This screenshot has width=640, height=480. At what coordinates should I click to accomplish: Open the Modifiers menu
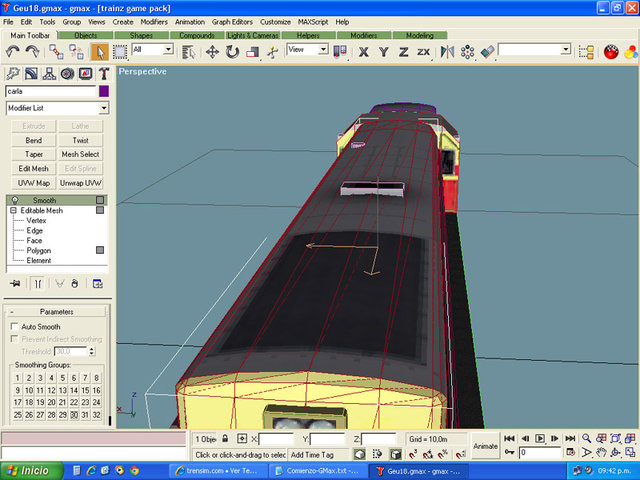(154, 21)
